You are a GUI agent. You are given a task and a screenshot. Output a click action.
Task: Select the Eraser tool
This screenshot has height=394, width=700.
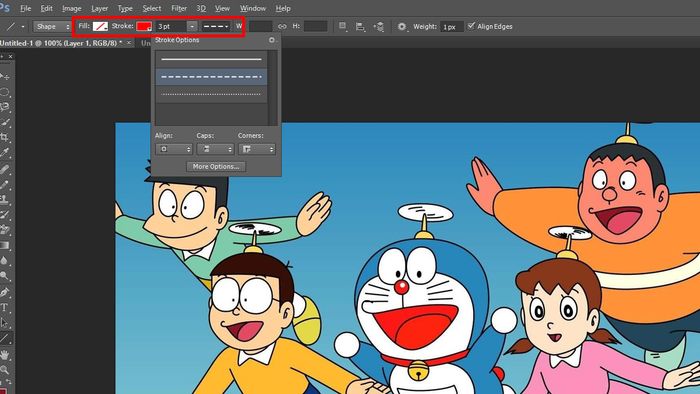coord(4,230)
